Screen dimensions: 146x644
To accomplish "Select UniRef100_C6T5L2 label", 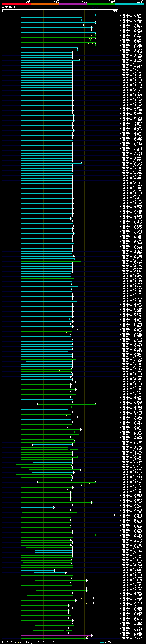I will [x=131, y=27].
